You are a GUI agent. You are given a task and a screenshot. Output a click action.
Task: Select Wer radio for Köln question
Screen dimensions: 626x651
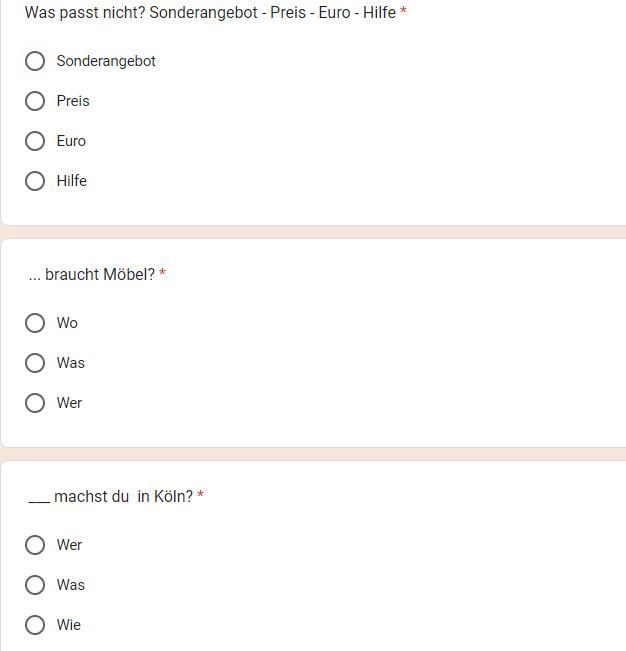(35, 545)
